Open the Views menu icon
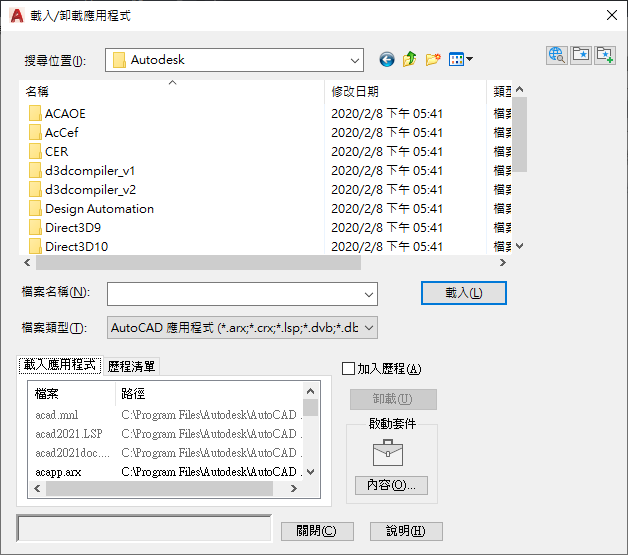 pyautogui.click(x=461, y=60)
